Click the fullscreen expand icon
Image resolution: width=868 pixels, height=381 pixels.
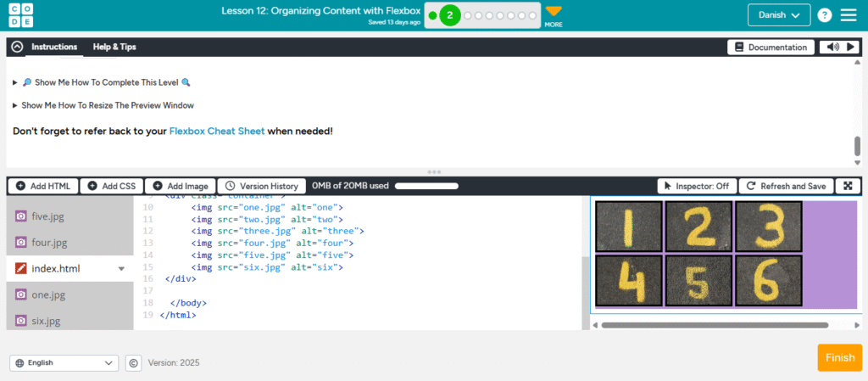(x=848, y=186)
